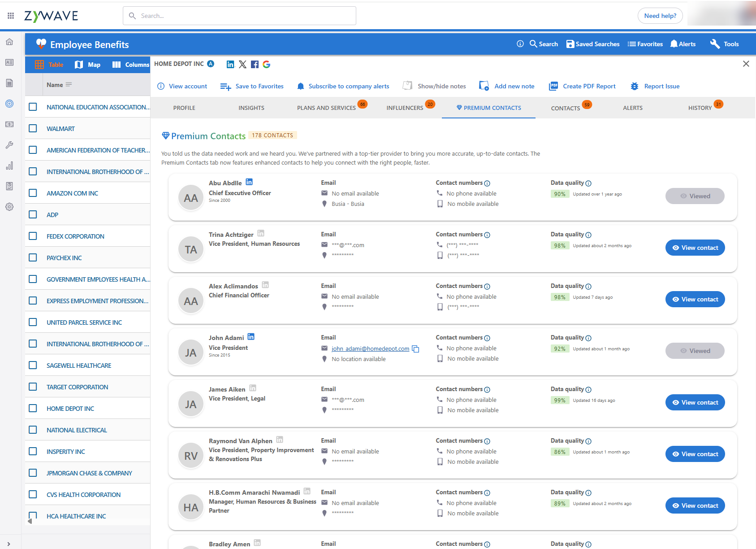
Task: Close the Home Depot detail panel
Action: tap(746, 64)
